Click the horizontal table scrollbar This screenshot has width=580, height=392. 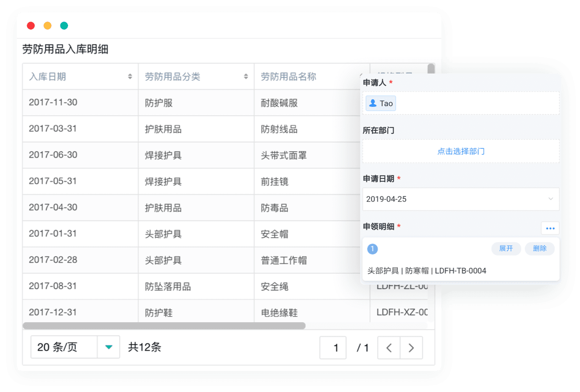coord(164,326)
